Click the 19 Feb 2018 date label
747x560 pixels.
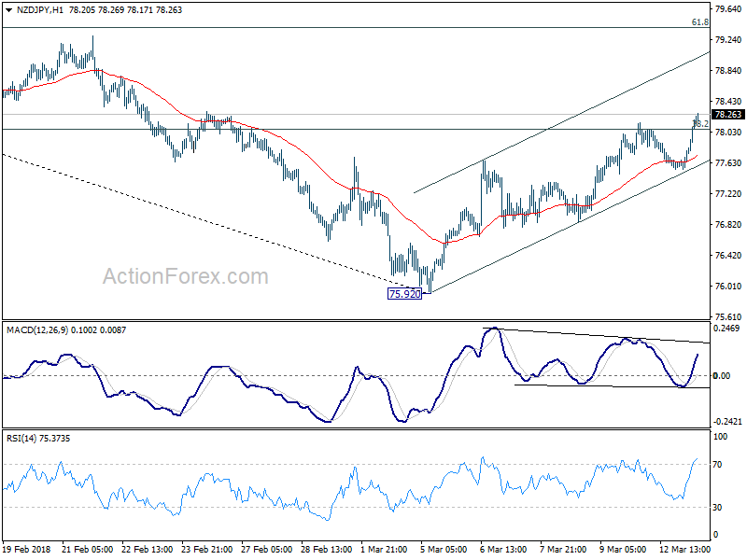tap(27, 550)
